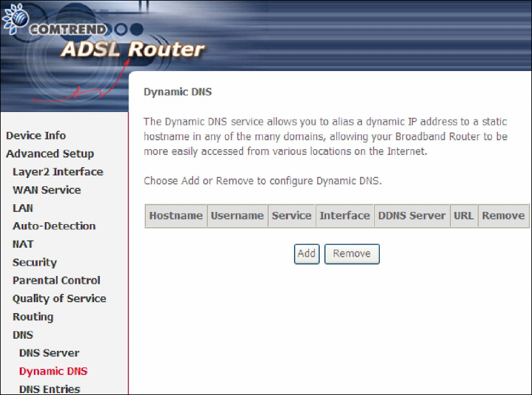Open Security settings
Viewport: 532px width, 395px height.
click(35, 262)
